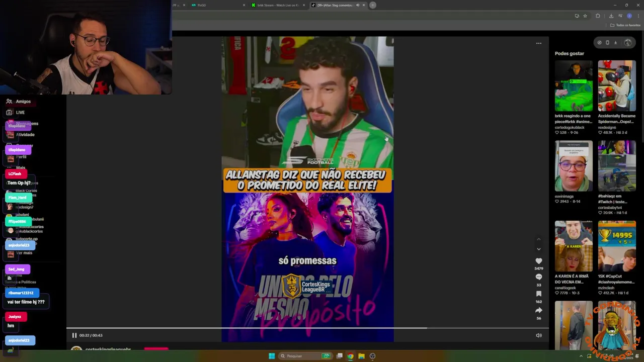Like the video via the heart icon

click(x=538, y=261)
